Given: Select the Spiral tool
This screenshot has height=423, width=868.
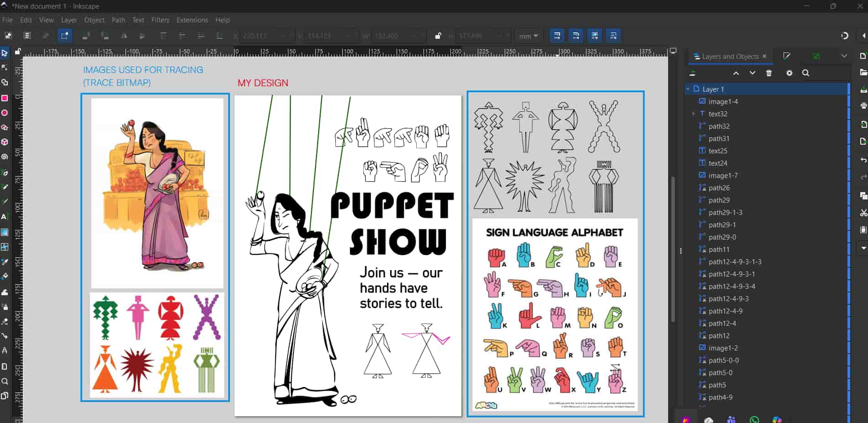Looking at the screenshot, I should [5, 157].
